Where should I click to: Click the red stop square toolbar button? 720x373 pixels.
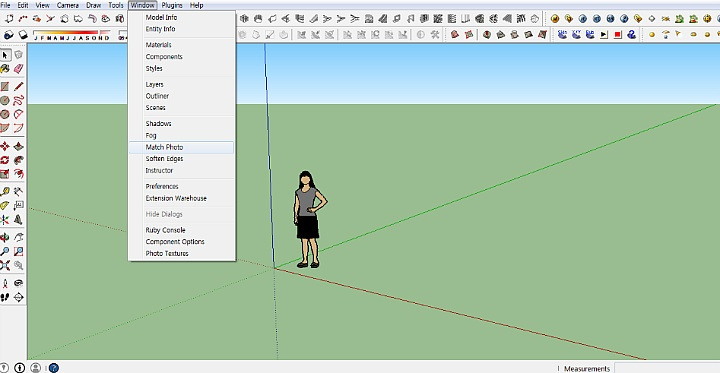[x=618, y=34]
